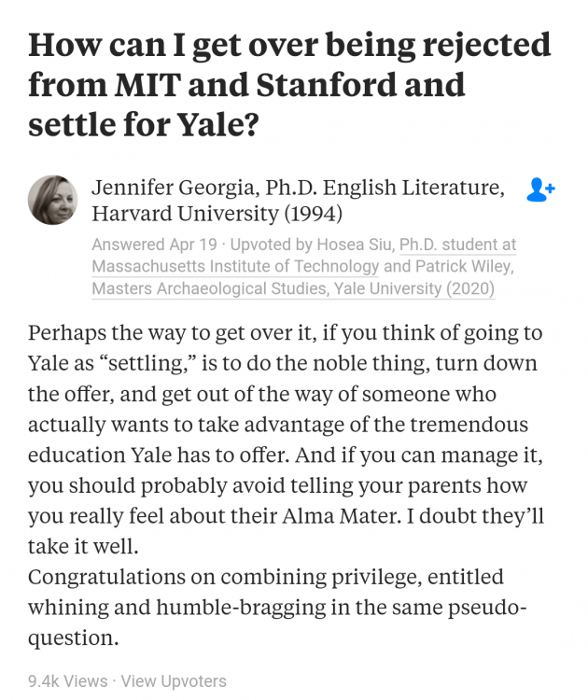Click the words humble-bragging in the answer

pyautogui.click(x=241, y=608)
